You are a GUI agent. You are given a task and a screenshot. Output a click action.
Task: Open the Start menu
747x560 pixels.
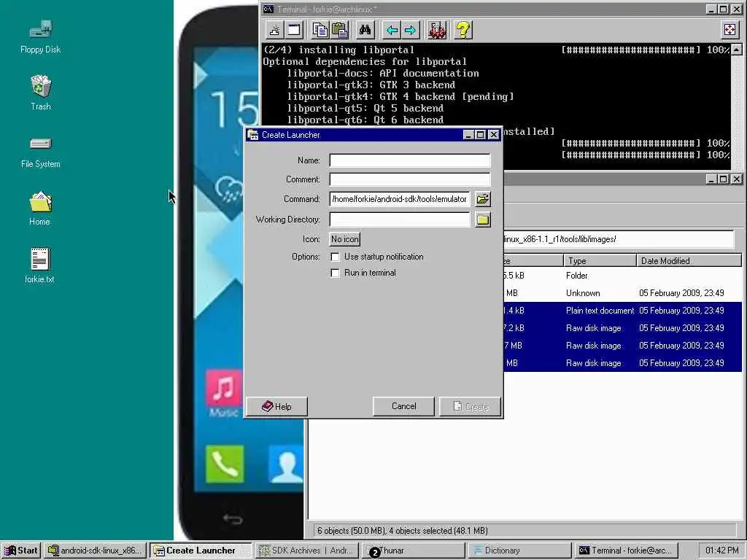click(x=21, y=551)
